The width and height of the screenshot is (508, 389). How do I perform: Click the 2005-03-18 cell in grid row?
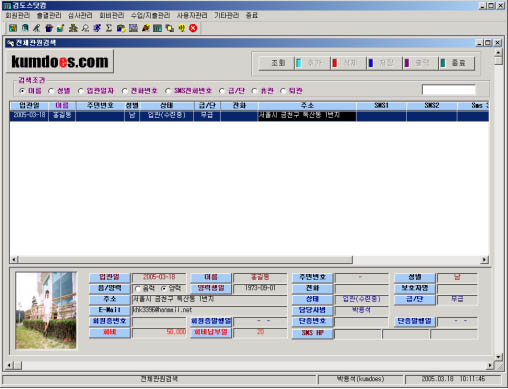coord(29,115)
